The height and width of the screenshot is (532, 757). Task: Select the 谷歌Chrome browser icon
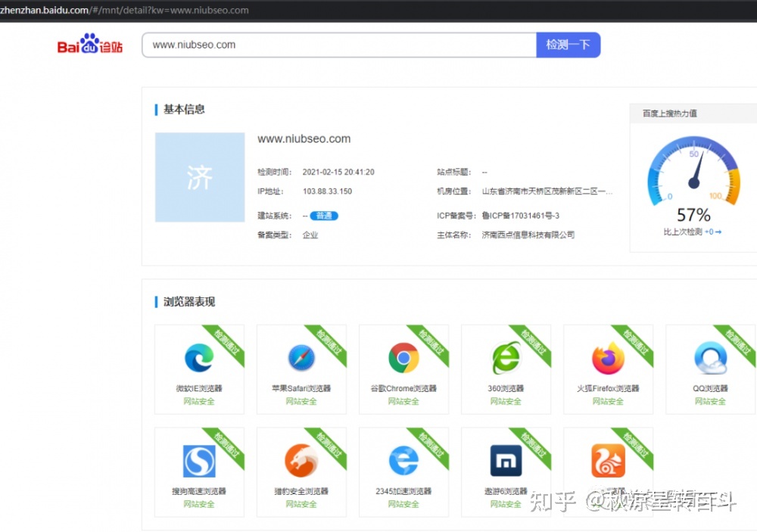click(x=403, y=358)
